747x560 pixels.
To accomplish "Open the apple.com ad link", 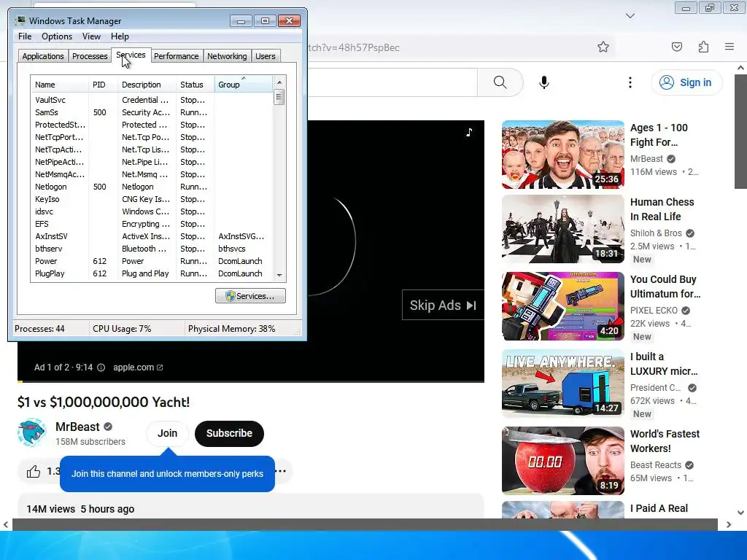I will coord(138,367).
